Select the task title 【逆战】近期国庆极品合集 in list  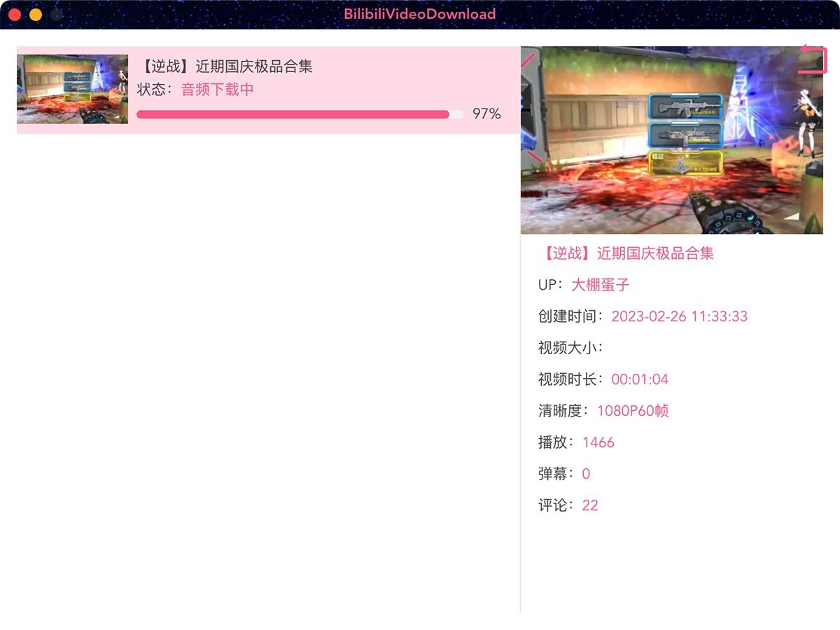pos(225,66)
